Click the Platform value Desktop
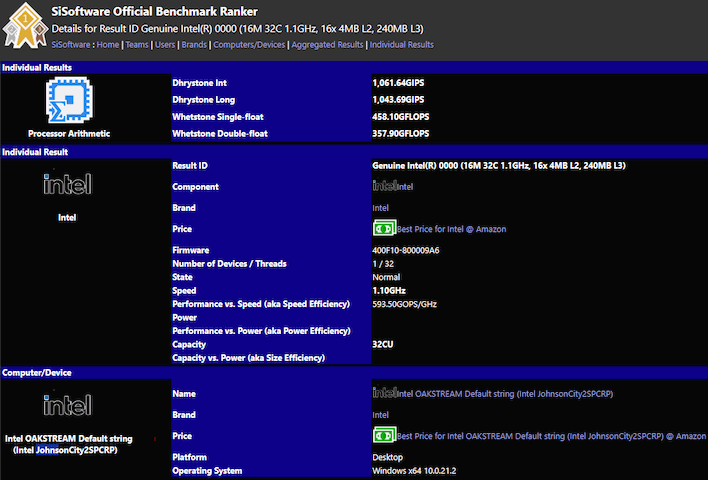This screenshot has width=708, height=480. 387,457
